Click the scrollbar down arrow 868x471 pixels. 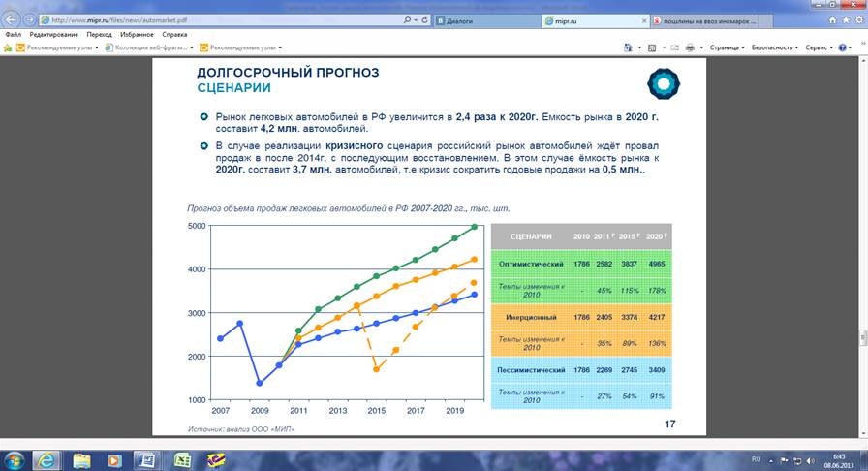click(863, 433)
